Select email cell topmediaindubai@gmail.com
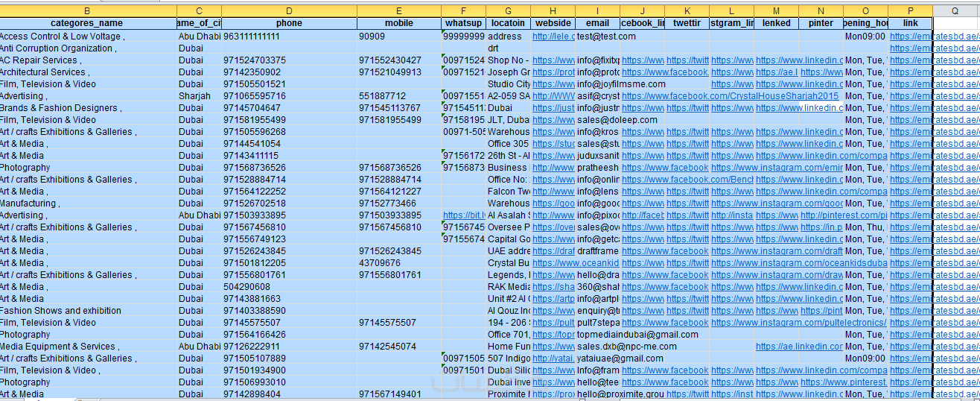Image resolution: width=980 pixels, height=401 pixels. click(637, 335)
